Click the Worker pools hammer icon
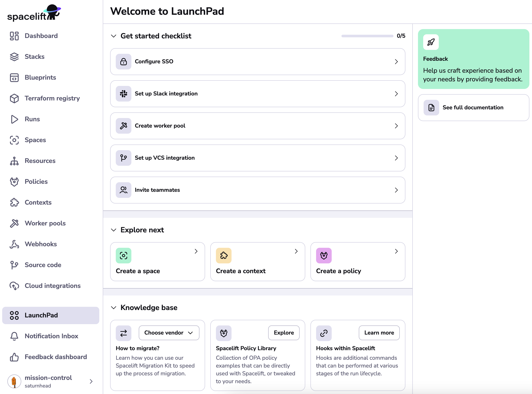 [x=14, y=223]
